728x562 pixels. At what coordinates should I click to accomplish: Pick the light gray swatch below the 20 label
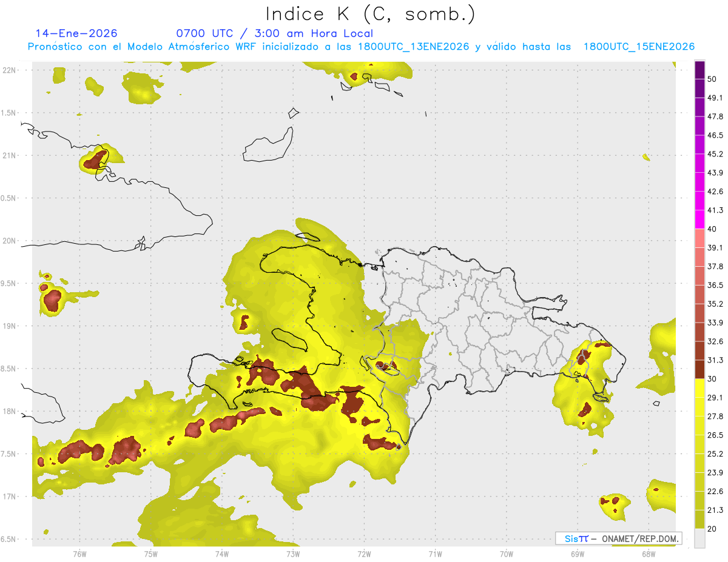[699, 538]
